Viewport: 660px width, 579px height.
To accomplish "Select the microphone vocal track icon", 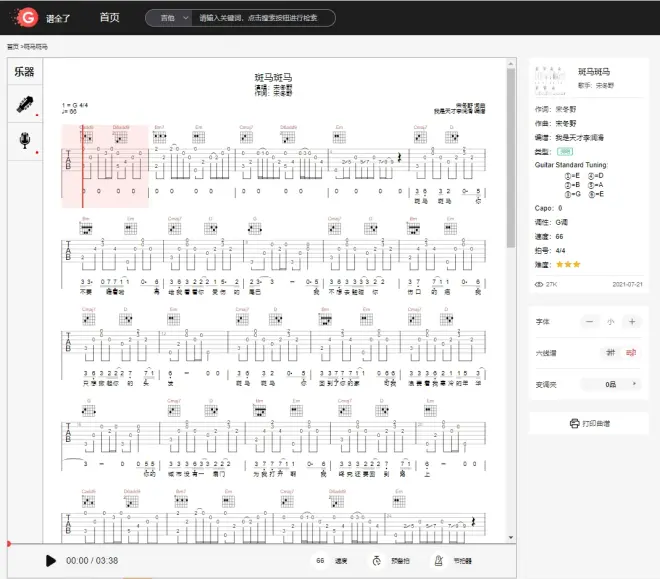I will (x=23, y=141).
